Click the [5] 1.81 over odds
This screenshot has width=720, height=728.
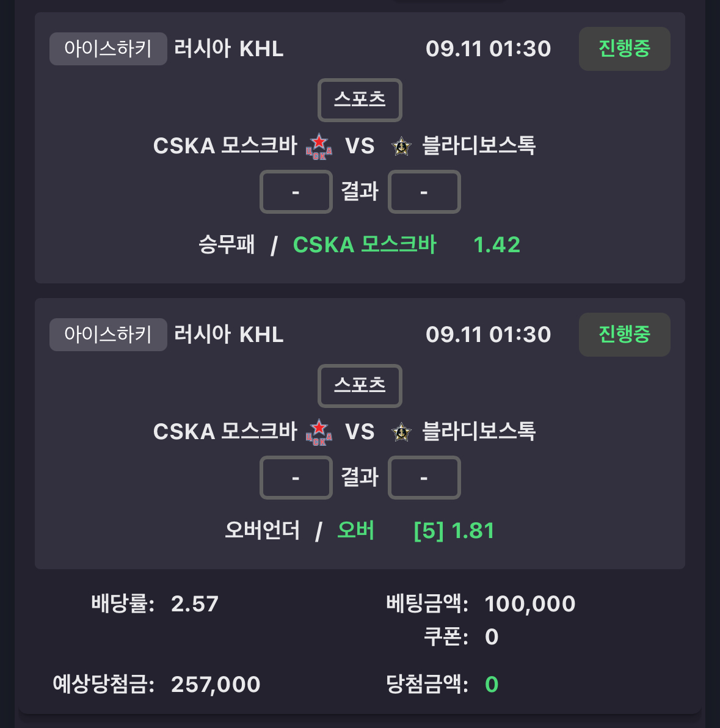(x=454, y=531)
